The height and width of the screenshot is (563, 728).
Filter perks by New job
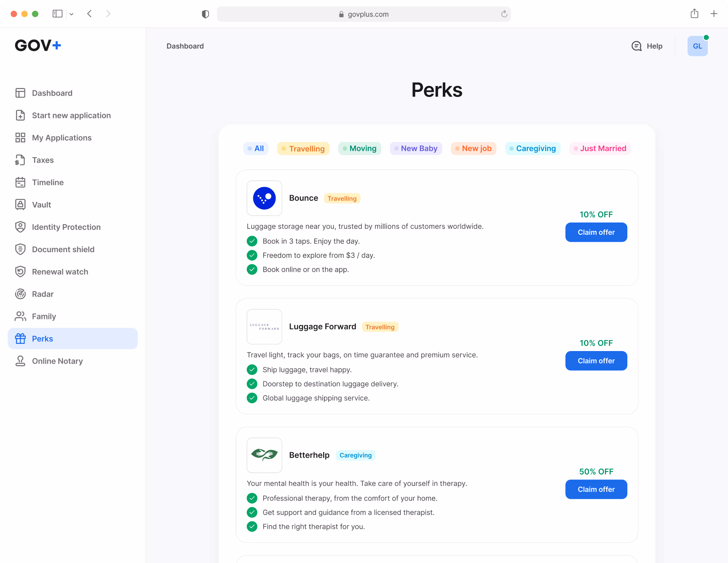(474, 148)
